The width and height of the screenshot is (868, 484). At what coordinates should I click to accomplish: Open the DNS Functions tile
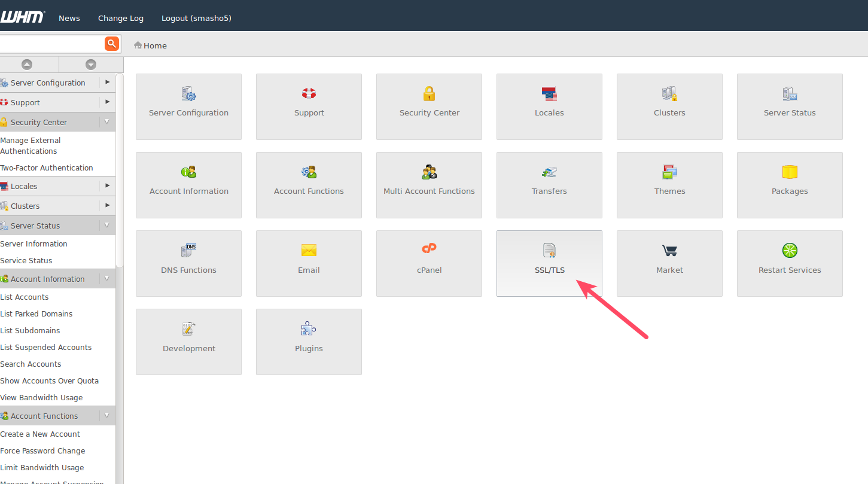pos(188,263)
